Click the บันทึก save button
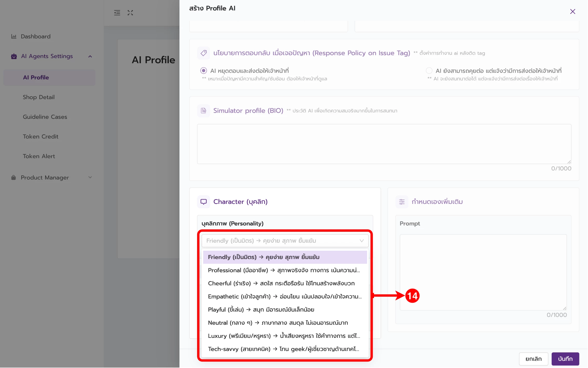Image resolution: width=588 pixels, height=368 pixels. [x=565, y=359]
